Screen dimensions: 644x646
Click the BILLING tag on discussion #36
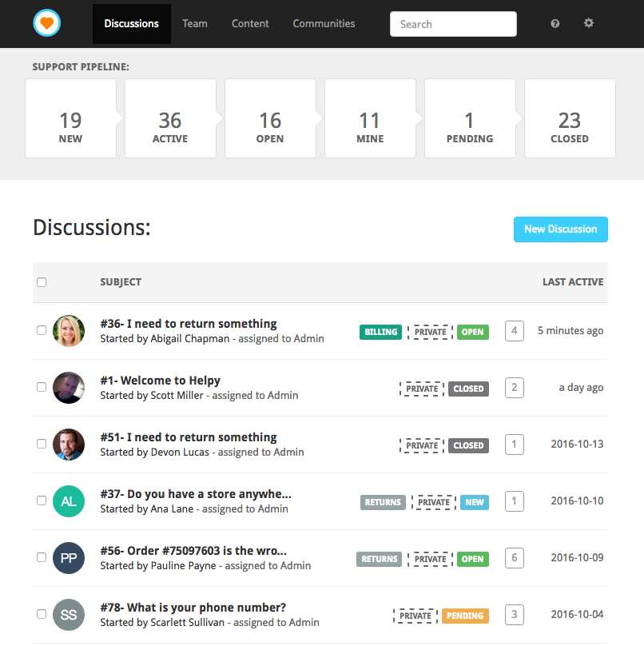380,332
